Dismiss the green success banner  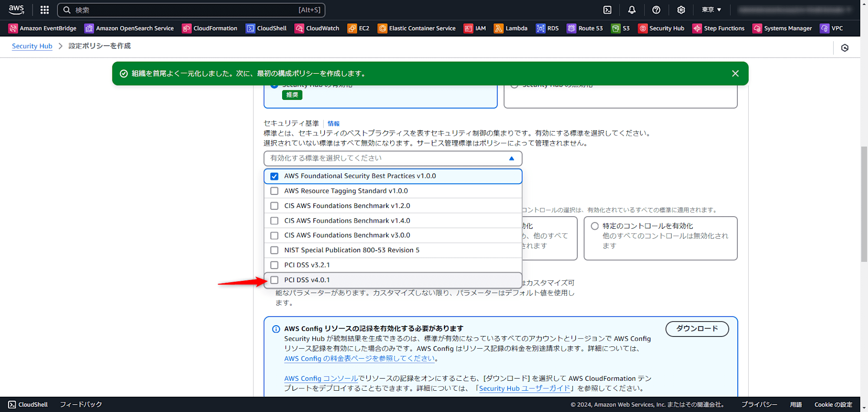tap(735, 73)
